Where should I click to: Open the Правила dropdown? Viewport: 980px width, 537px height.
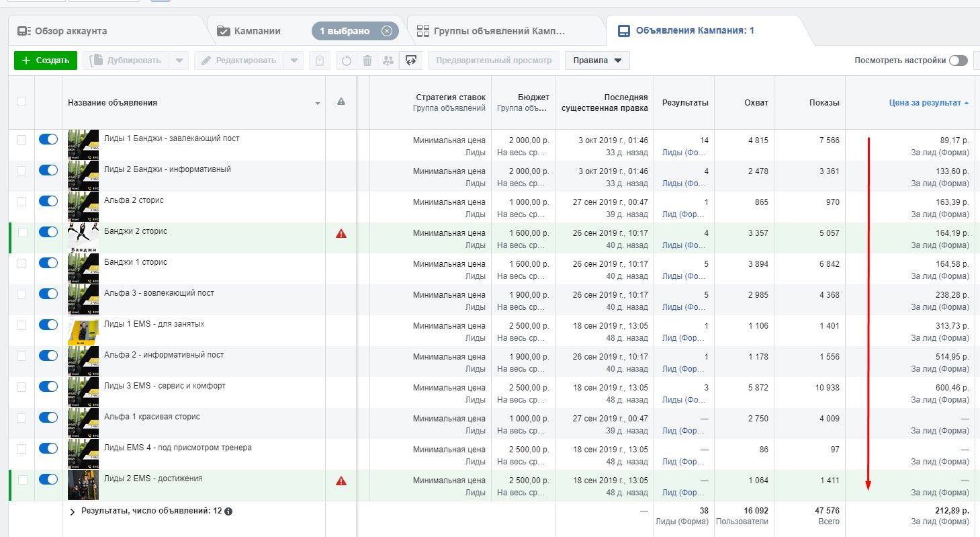point(597,60)
